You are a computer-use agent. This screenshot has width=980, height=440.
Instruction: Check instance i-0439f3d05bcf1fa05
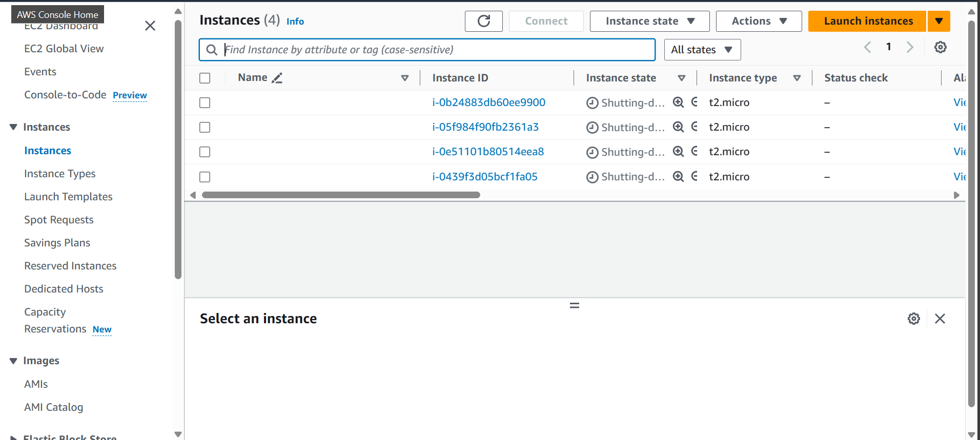(205, 177)
